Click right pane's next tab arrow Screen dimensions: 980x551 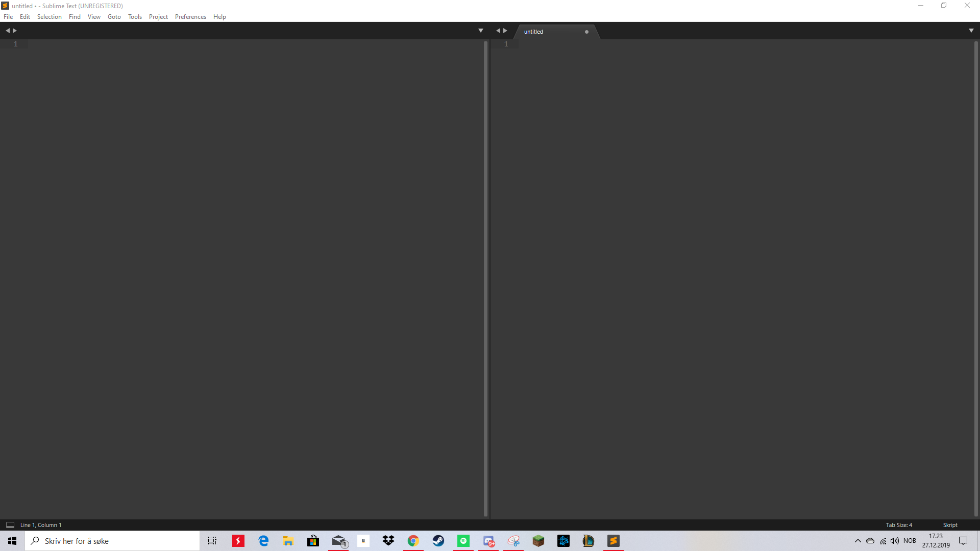pos(505,31)
